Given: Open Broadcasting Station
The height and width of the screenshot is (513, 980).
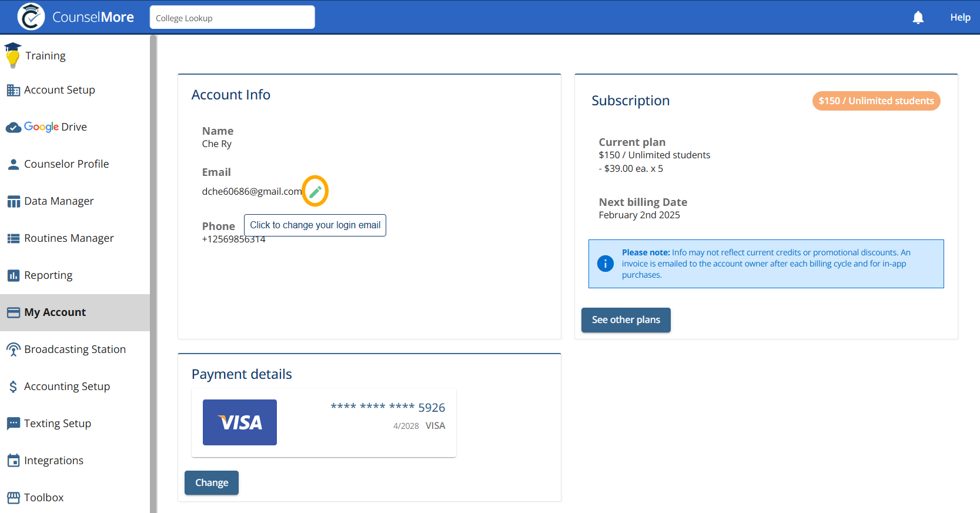Looking at the screenshot, I should 75,349.
